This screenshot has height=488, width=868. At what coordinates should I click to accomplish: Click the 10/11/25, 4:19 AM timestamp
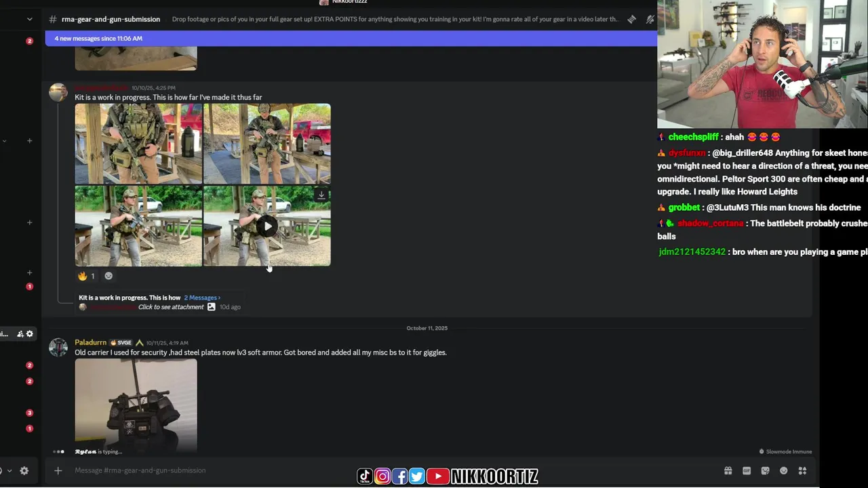[x=167, y=343]
